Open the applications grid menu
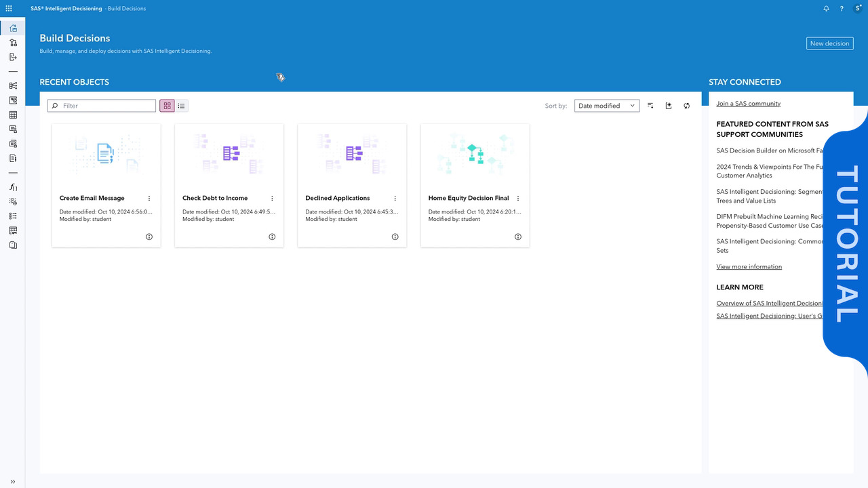 click(x=9, y=9)
